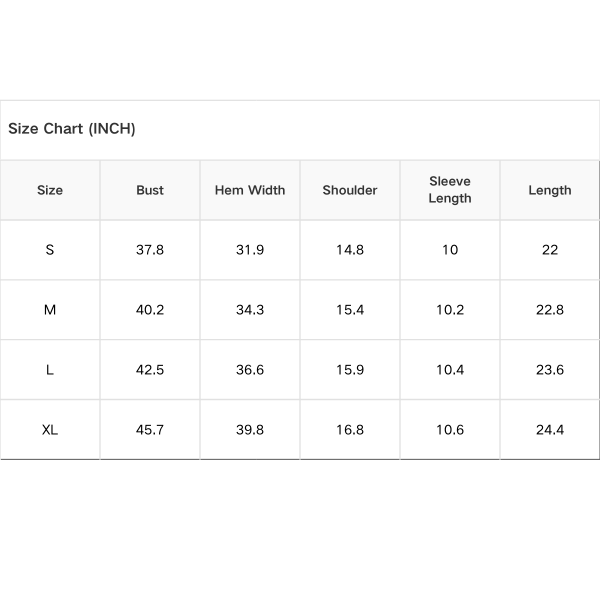600x600 pixels.
Task: Select bust value 45.7 for XL
Action: (150, 430)
